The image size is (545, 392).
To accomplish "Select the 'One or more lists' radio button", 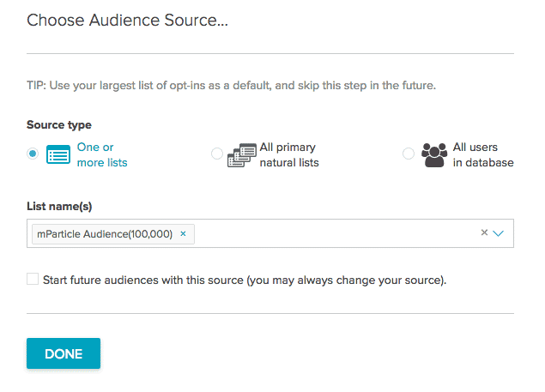I will coord(33,154).
